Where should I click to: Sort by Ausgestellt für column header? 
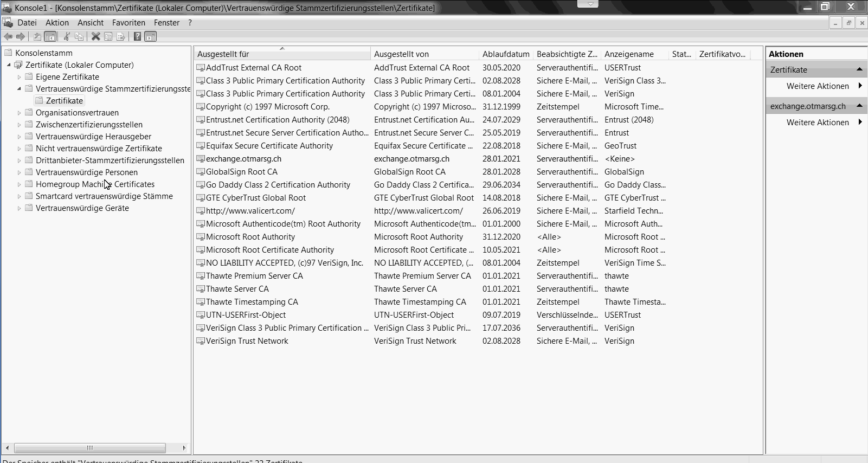pyautogui.click(x=282, y=54)
